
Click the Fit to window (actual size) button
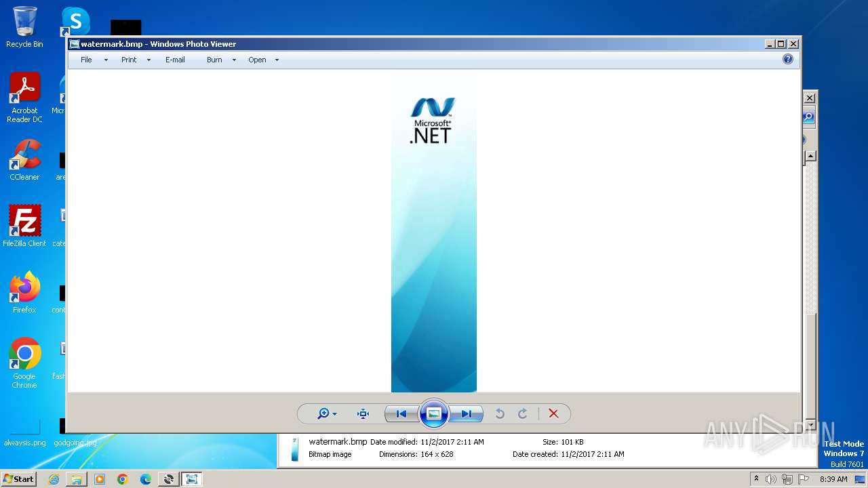click(x=363, y=413)
